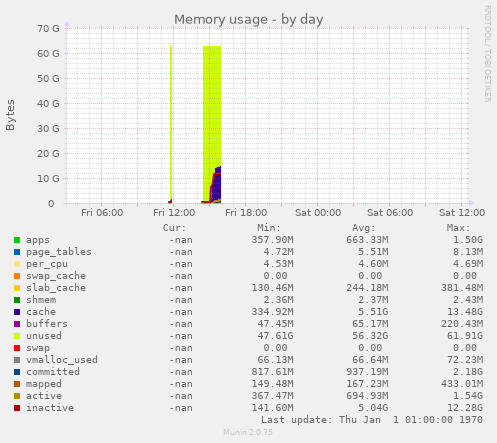Viewport: 497px width, 443px height.
Task: Click the cache dark blue swatch
Action: pos(17,312)
